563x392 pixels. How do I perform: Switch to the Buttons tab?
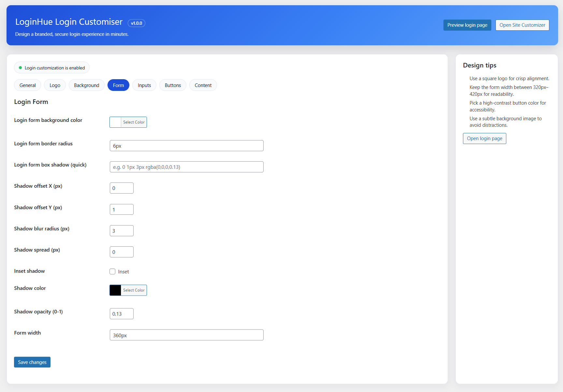point(173,85)
